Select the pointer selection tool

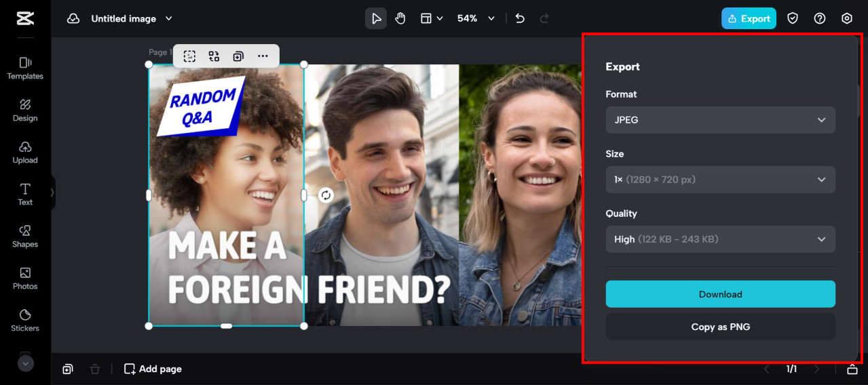pos(376,18)
